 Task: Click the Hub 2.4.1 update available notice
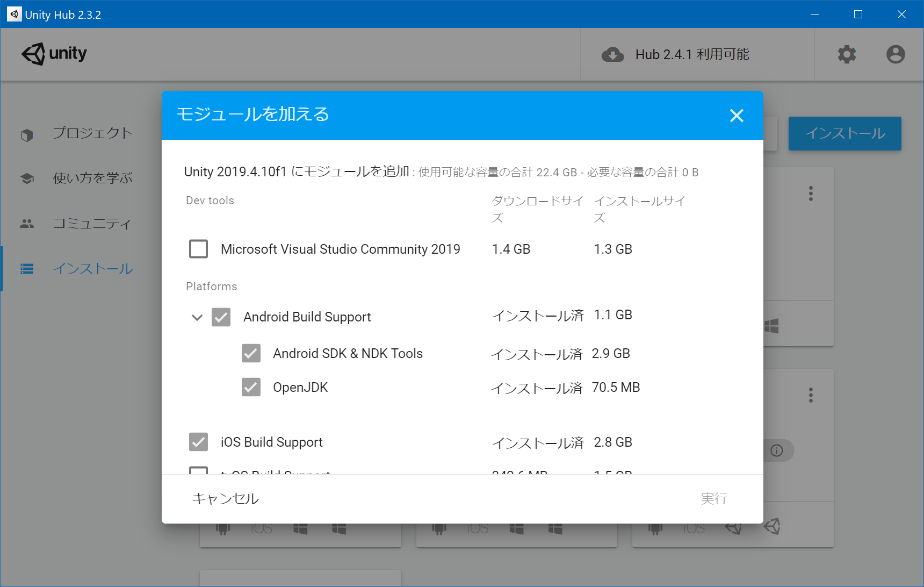click(x=675, y=54)
